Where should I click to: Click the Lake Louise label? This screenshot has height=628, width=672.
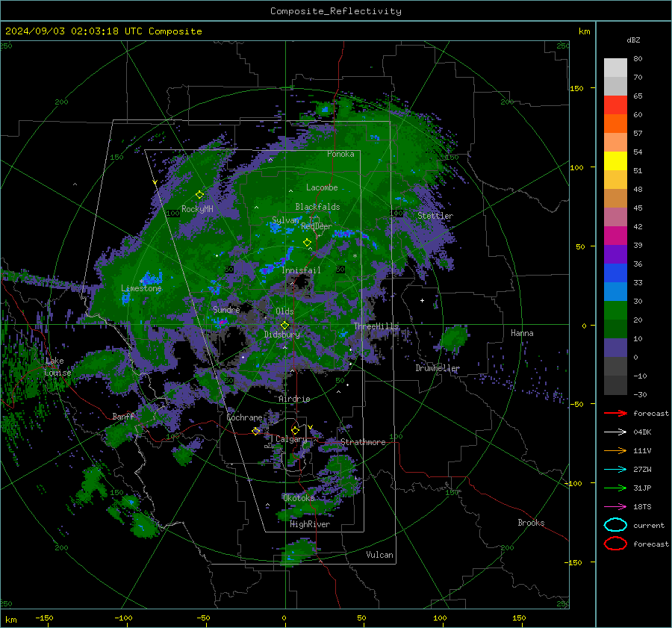(x=57, y=367)
